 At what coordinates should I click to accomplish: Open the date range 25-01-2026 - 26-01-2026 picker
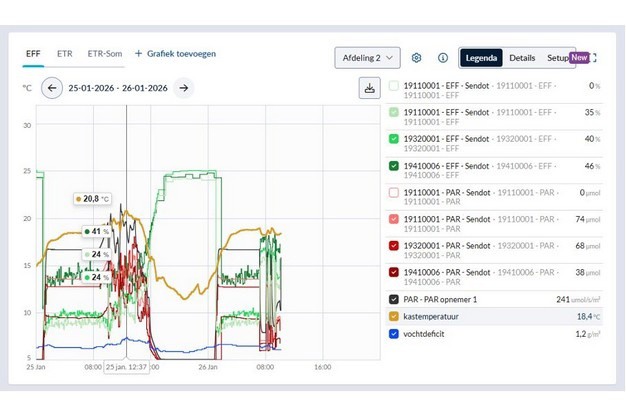(x=117, y=88)
